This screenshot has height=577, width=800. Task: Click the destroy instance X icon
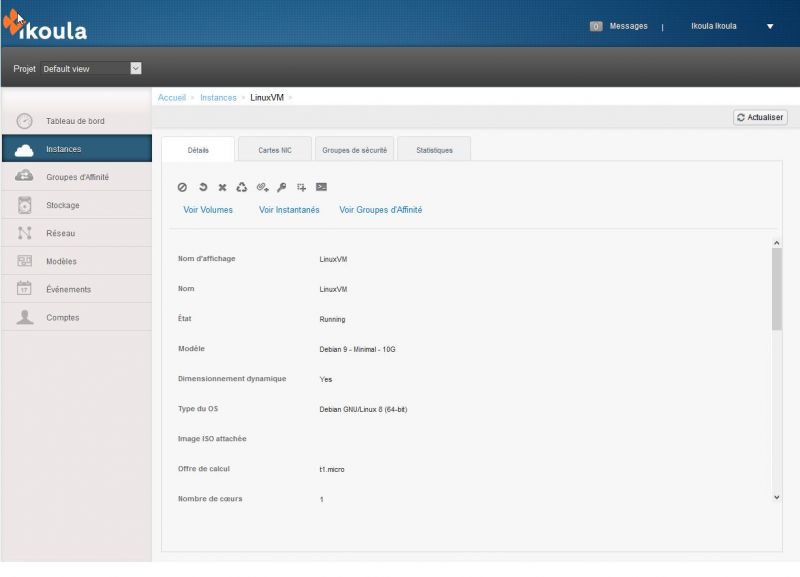tap(222, 187)
